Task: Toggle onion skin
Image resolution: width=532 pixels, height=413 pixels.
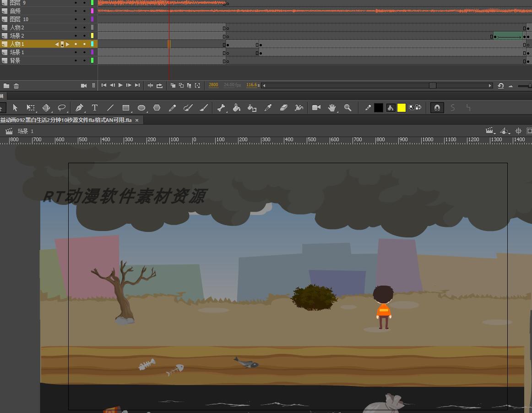Action: pyautogui.click(x=173, y=86)
